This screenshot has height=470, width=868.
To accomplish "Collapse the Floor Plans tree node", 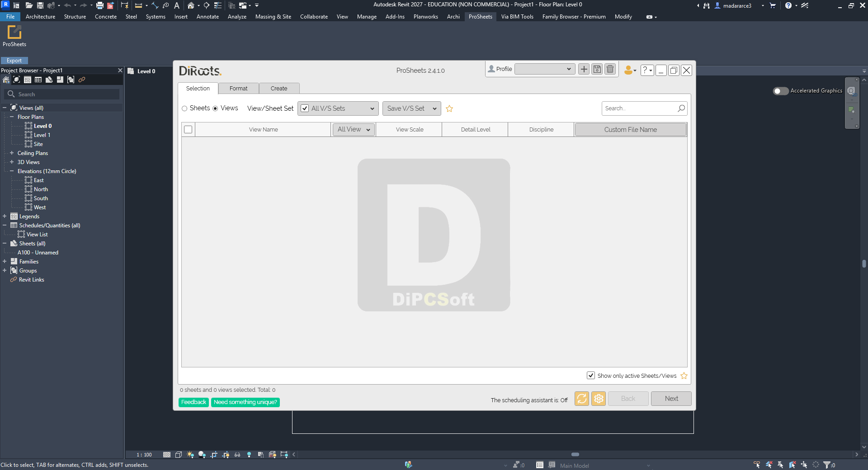I will pos(12,117).
